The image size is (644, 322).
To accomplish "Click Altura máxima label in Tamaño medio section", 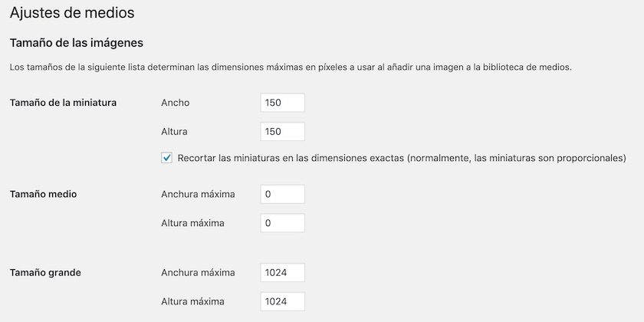I will coord(193,223).
